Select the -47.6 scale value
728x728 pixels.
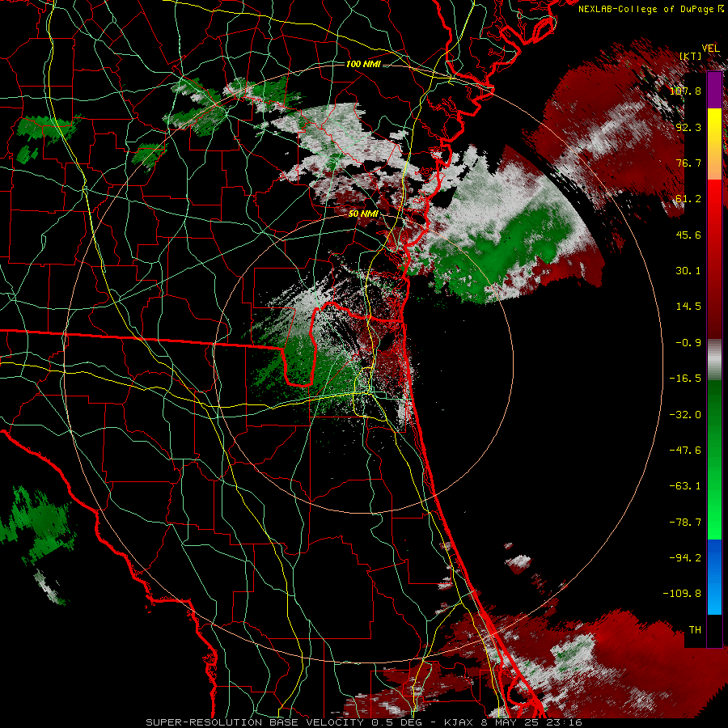point(685,451)
